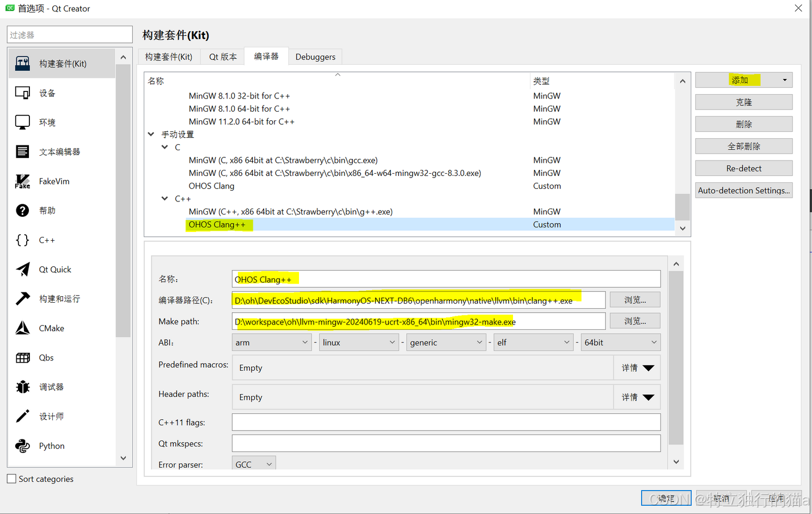Image resolution: width=812 pixels, height=514 pixels.
Task: Click the Qt mkspecs input field
Action: (x=446, y=443)
